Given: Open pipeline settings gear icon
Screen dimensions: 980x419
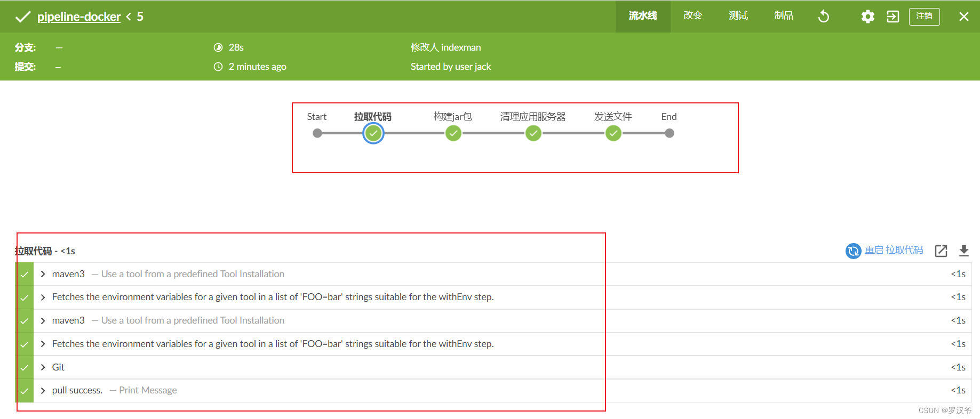Looking at the screenshot, I should point(868,17).
